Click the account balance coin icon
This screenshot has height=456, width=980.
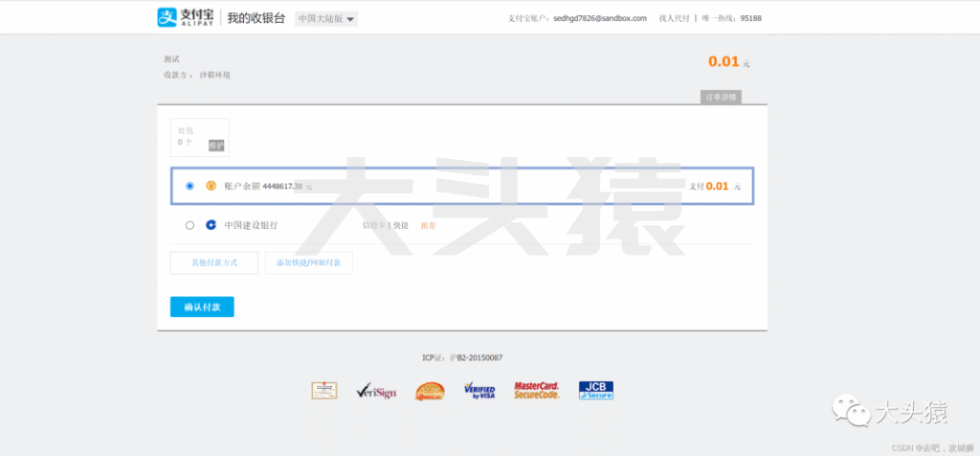point(212,186)
